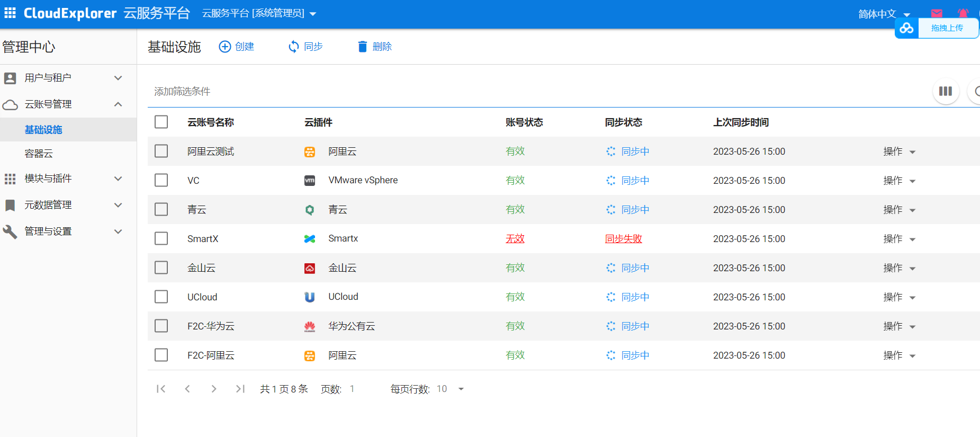Viewport: 980px width, 437px height.
Task: Open the 操作 dropdown for VC
Action: [899, 181]
